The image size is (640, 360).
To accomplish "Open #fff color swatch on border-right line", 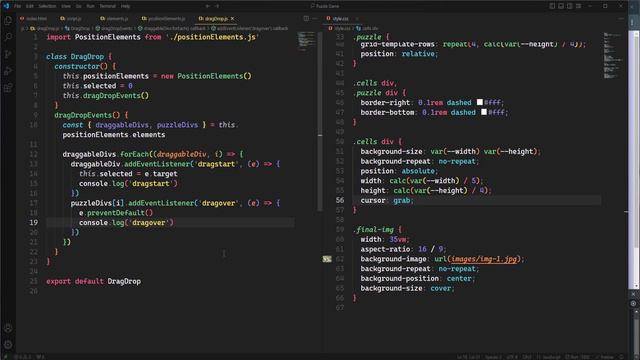I will [x=480, y=102].
